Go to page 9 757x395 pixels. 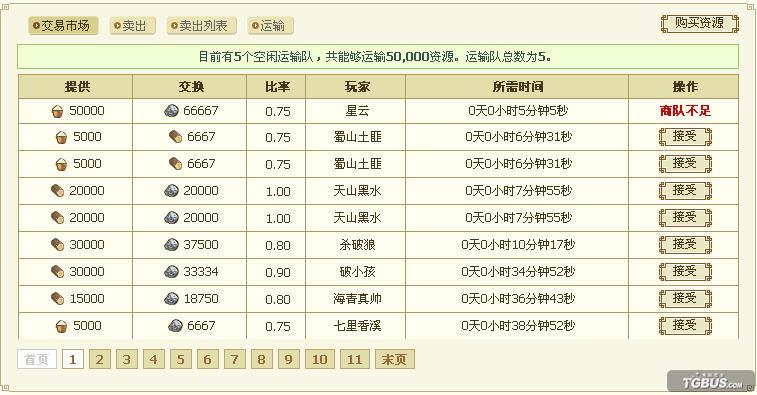coord(289,359)
